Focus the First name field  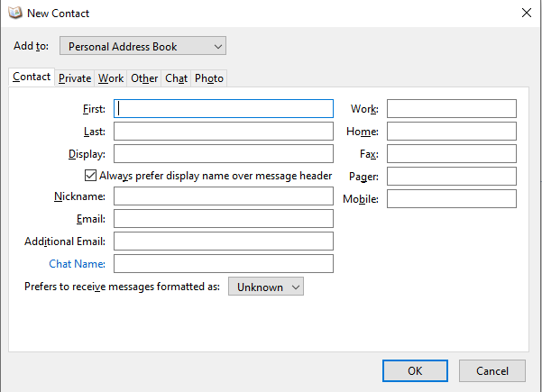click(x=224, y=109)
